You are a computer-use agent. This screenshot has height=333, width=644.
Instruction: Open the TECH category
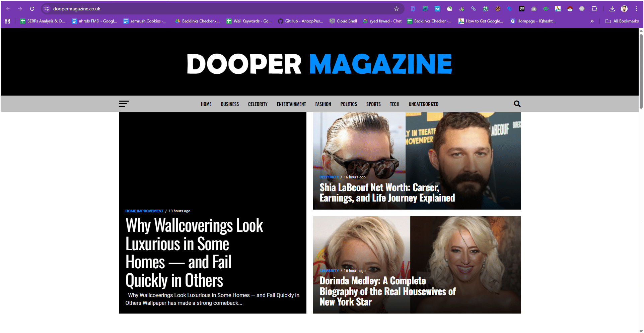395,104
